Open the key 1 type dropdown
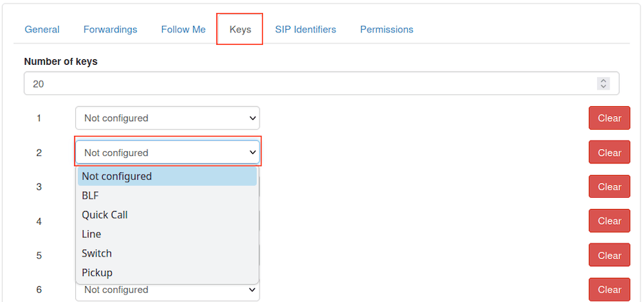The width and height of the screenshot is (644, 302). (167, 118)
